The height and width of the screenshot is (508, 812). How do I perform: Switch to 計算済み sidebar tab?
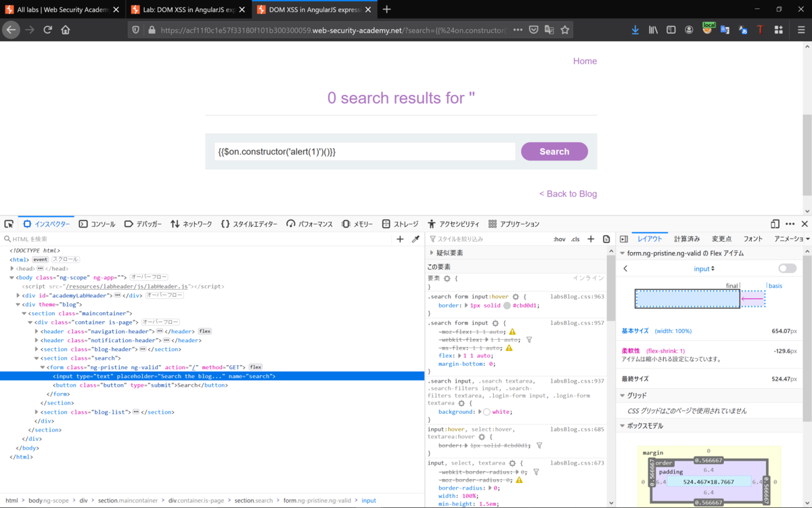click(687, 239)
